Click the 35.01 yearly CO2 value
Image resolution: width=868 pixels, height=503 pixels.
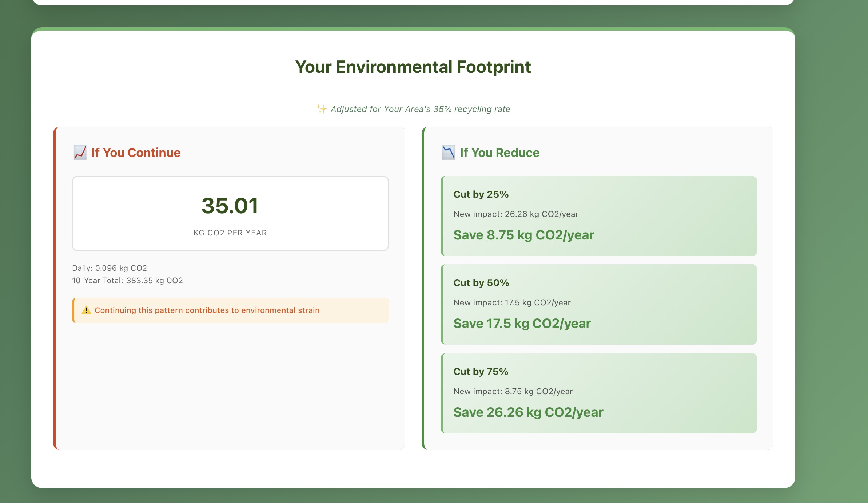point(230,206)
